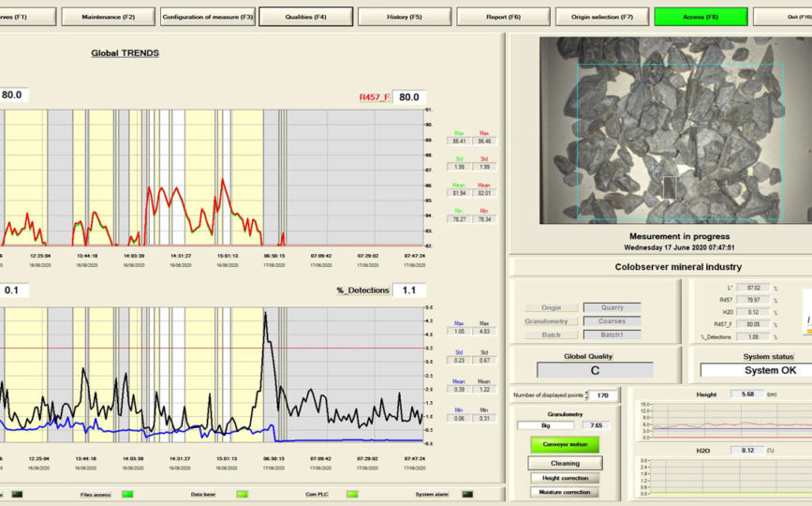Click the green Access (F8) button
812x506 pixels.
coord(701,17)
